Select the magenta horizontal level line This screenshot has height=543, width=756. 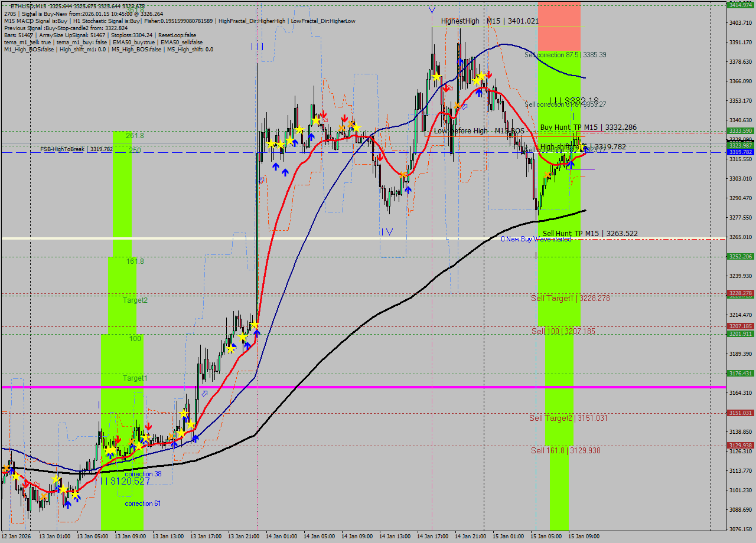tap(354, 387)
